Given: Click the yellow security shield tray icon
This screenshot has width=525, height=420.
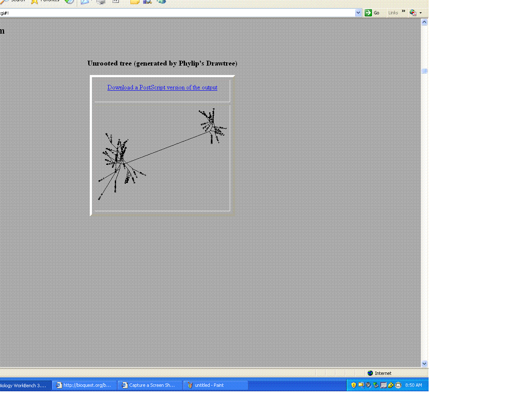Looking at the screenshot, I should (354, 385).
